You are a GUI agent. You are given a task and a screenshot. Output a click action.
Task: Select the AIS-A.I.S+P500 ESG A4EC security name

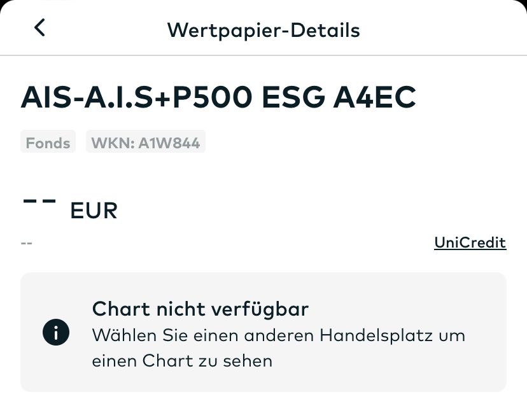tap(219, 97)
